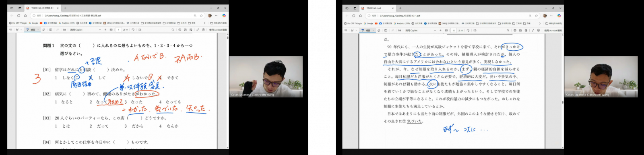Click Ask Copilot button in the N3-4 PDF toolbar
Image resolution: width=644 pixels, height=155 pixels.
tap(76, 29)
